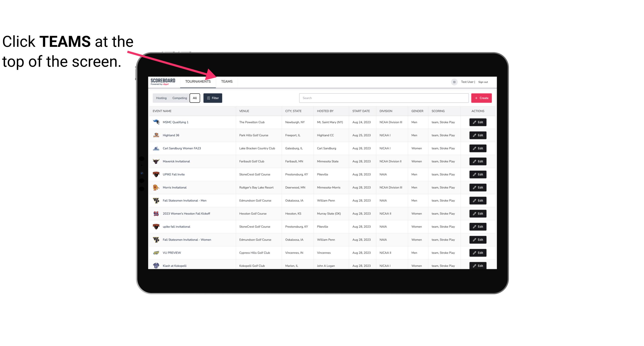Click the tournament logo icon for UPIKE Fall Invite
The width and height of the screenshot is (644, 346).
click(156, 174)
